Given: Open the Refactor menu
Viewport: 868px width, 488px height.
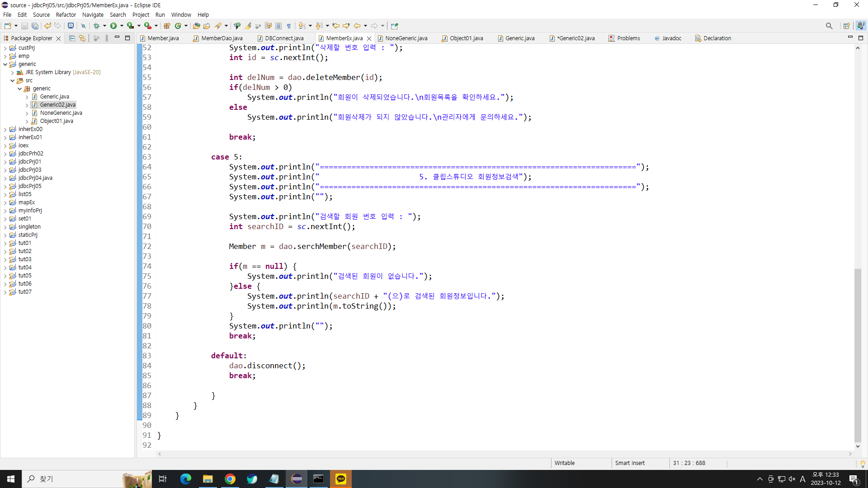Looking at the screenshot, I should coord(66,14).
